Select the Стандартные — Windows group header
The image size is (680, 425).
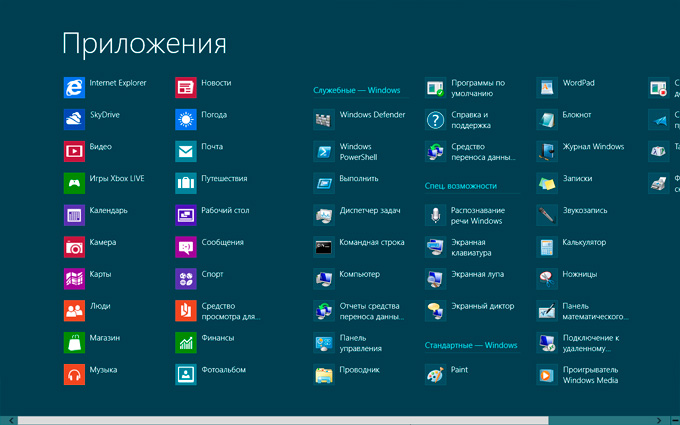[x=470, y=345]
